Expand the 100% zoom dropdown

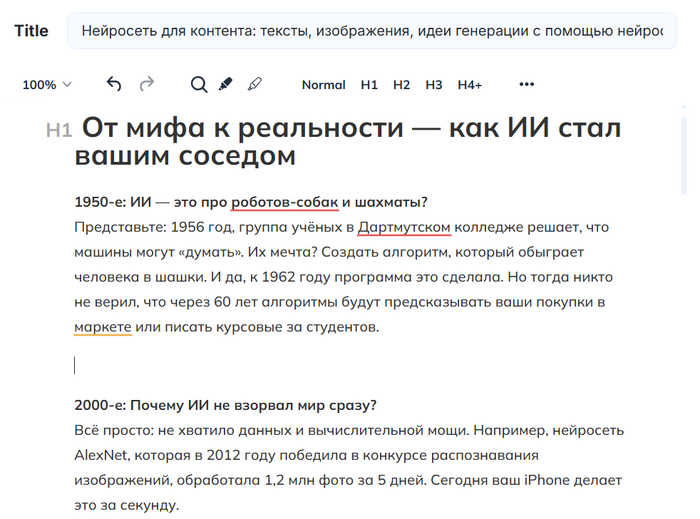tap(47, 85)
